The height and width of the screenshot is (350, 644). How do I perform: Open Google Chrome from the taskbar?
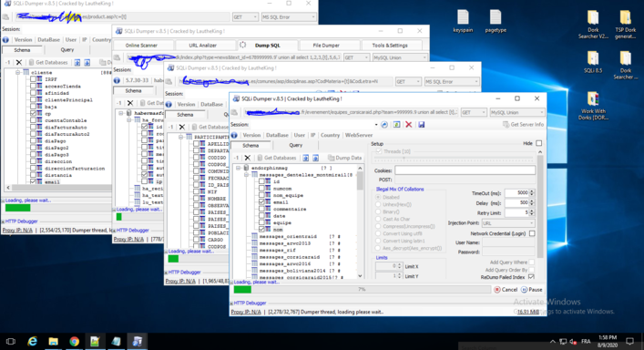[75, 342]
